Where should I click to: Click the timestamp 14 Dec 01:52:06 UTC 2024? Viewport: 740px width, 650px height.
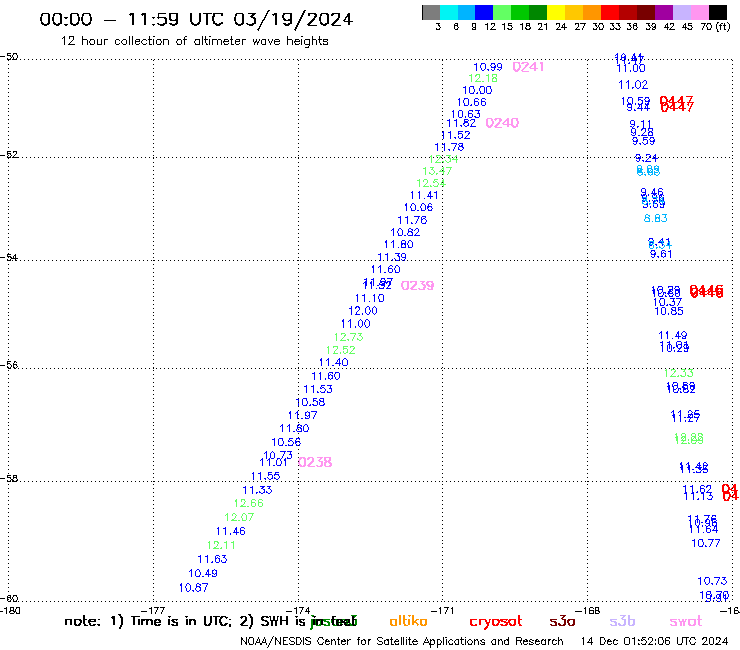tap(654, 641)
